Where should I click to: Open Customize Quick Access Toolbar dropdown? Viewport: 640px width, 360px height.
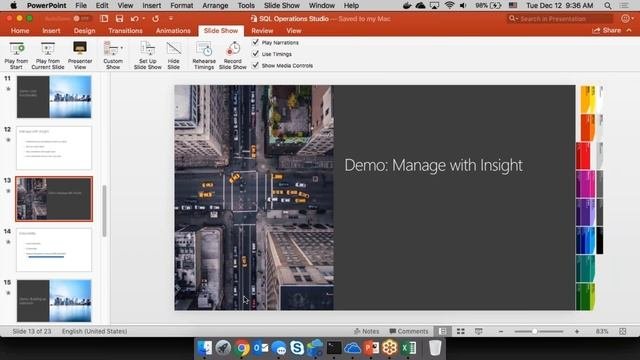pos(171,18)
